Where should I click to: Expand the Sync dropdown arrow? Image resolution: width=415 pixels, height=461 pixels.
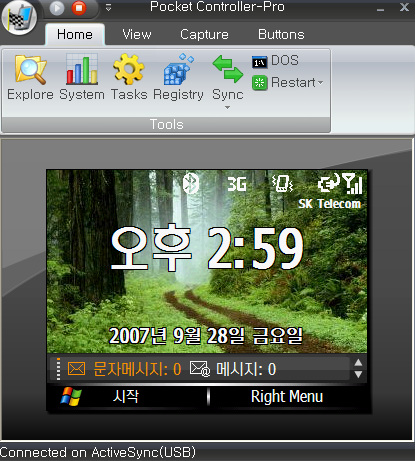227,108
